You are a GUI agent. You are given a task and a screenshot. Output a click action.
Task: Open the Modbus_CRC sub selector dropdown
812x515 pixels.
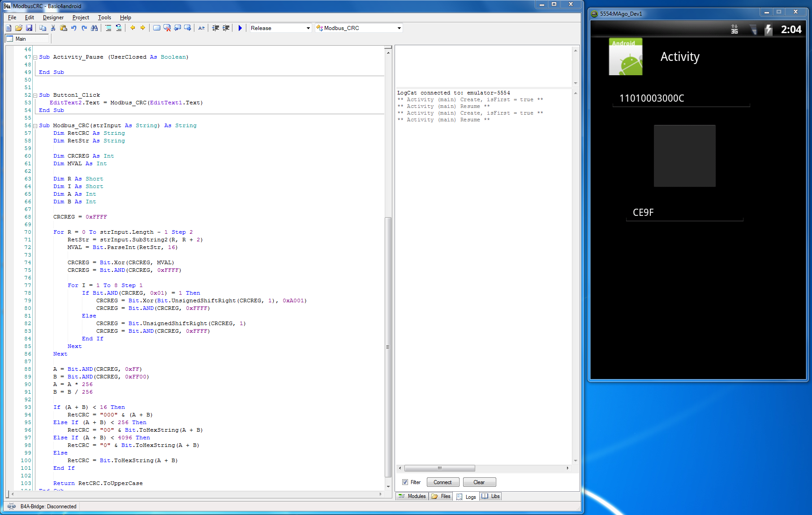[x=359, y=28]
